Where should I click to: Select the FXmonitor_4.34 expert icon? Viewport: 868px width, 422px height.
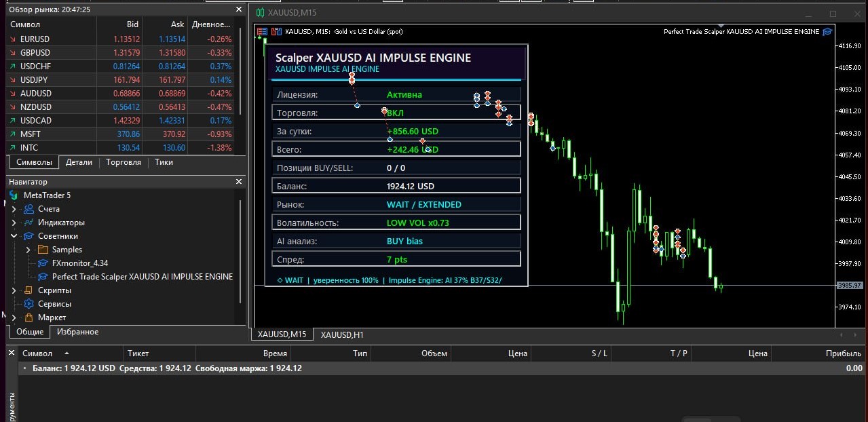(42, 263)
